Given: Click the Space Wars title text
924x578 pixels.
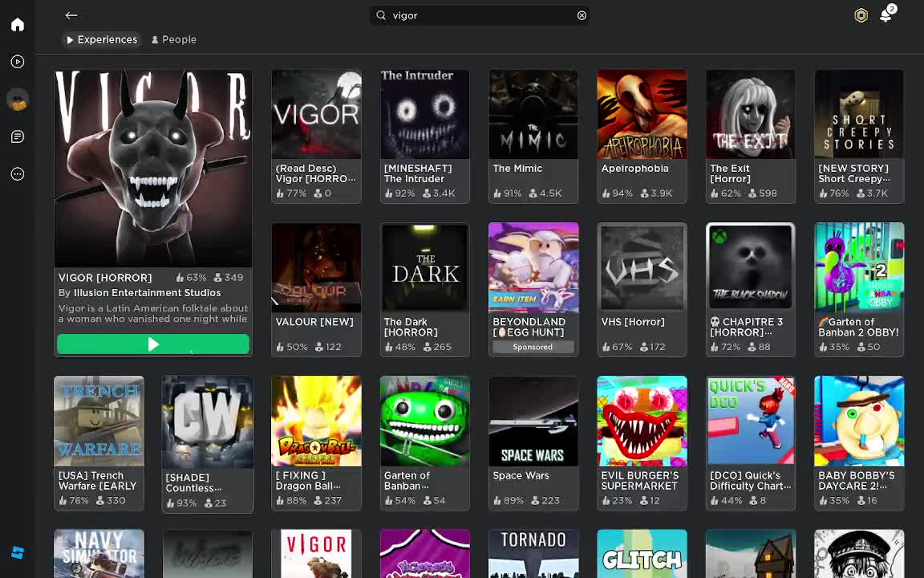Looking at the screenshot, I should [x=521, y=475].
